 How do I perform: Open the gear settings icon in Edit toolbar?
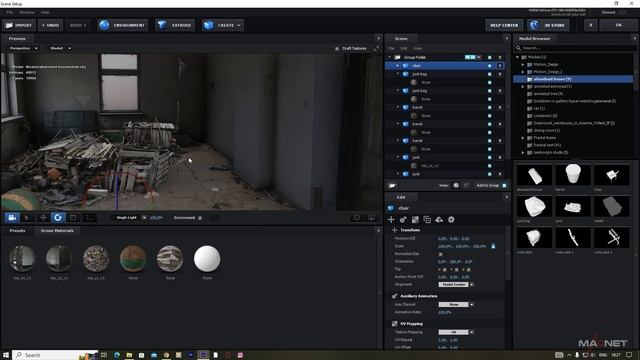pyautogui.click(x=451, y=220)
